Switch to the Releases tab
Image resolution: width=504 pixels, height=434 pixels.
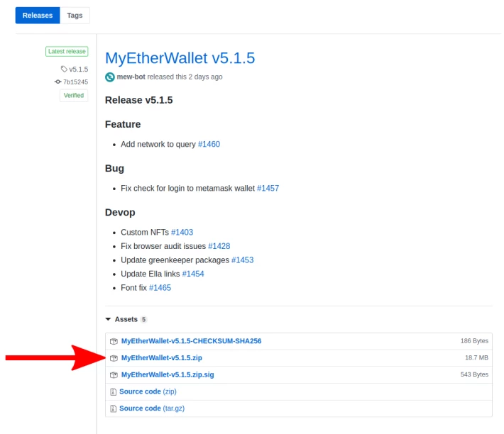38,16
